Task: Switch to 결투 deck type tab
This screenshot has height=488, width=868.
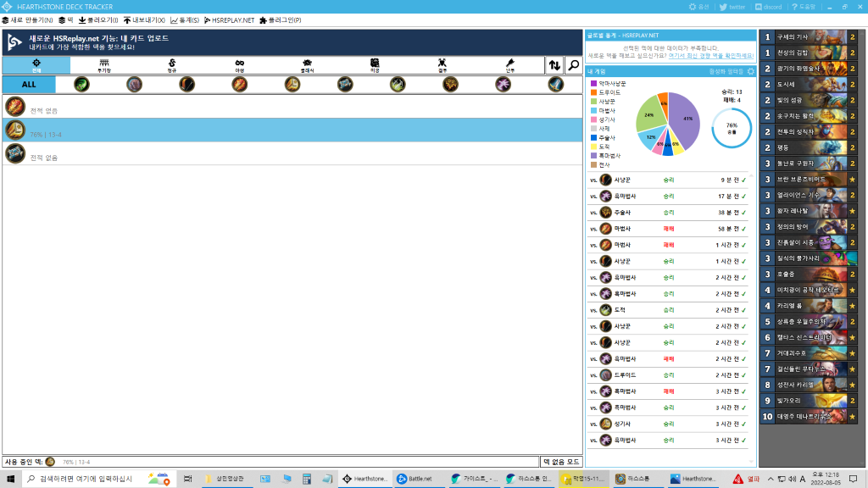Action: coord(442,65)
